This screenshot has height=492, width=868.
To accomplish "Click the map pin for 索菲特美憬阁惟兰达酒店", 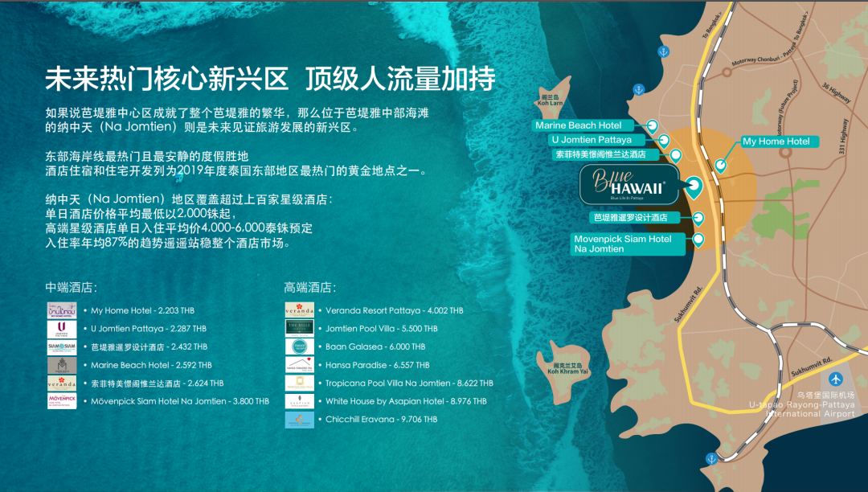I will pos(675,155).
